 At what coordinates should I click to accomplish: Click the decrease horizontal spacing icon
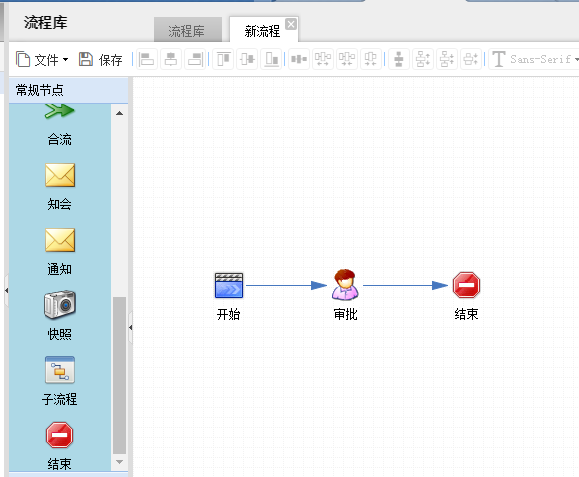[347, 59]
